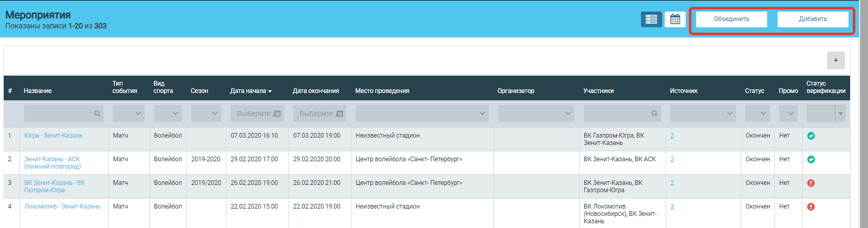Sort by Статус верификации column header

pyautogui.click(x=826, y=87)
